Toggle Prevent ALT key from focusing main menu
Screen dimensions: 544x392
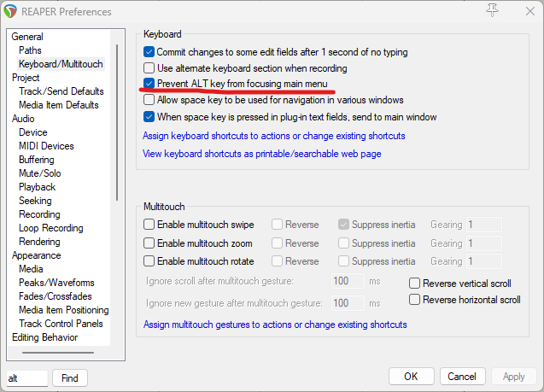149,84
